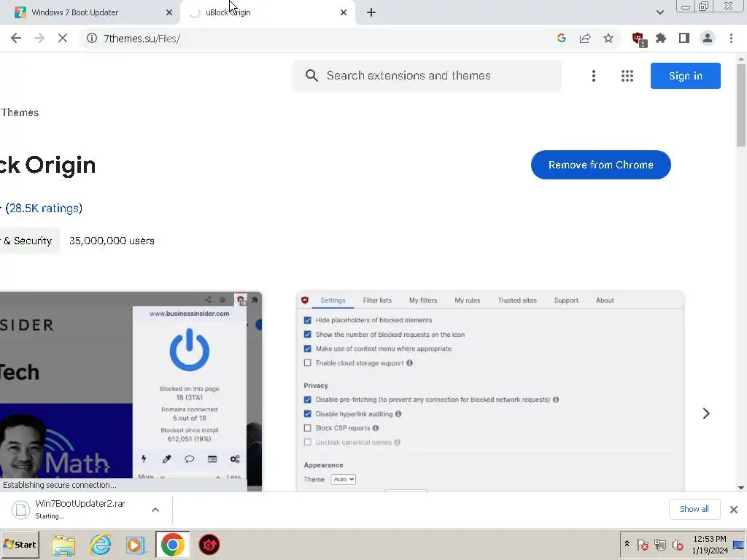The width and height of the screenshot is (747, 560).
Task: Expand the Win7BootUpdater2.rar download options
Action: point(155,510)
